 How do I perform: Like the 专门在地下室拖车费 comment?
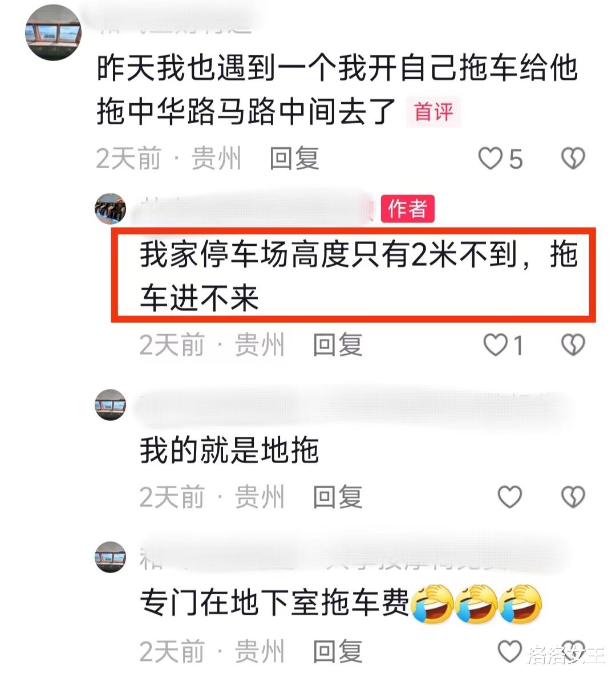coord(509,651)
